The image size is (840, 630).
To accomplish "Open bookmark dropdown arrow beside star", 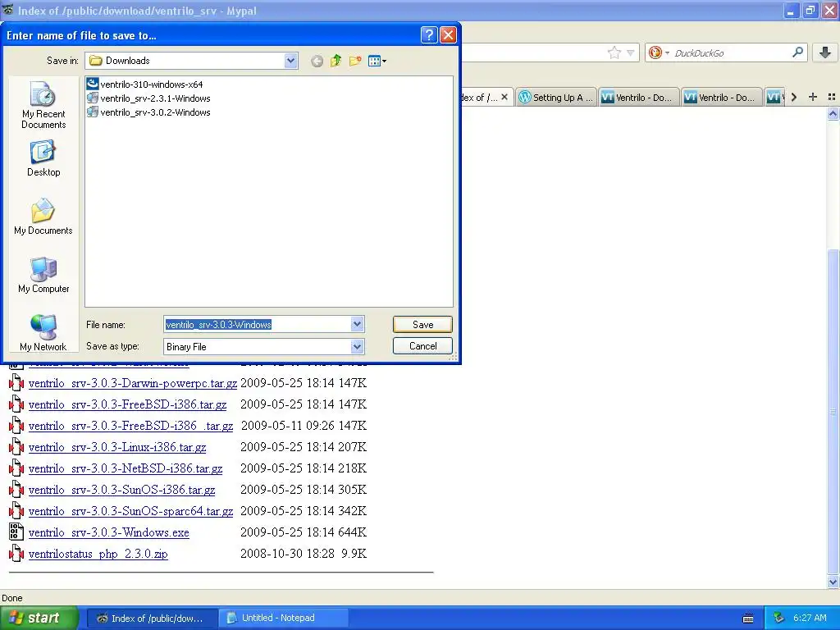I will (x=631, y=52).
